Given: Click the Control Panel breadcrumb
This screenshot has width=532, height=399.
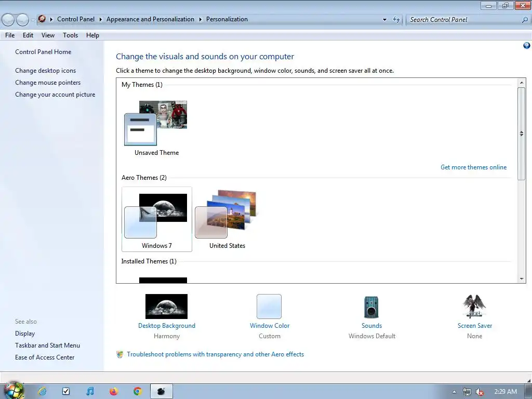Looking at the screenshot, I should click(x=76, y=19).
